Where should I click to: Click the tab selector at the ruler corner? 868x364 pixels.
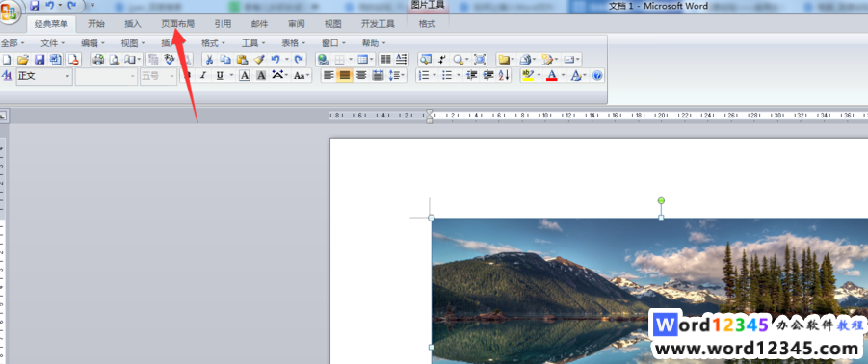3,117
